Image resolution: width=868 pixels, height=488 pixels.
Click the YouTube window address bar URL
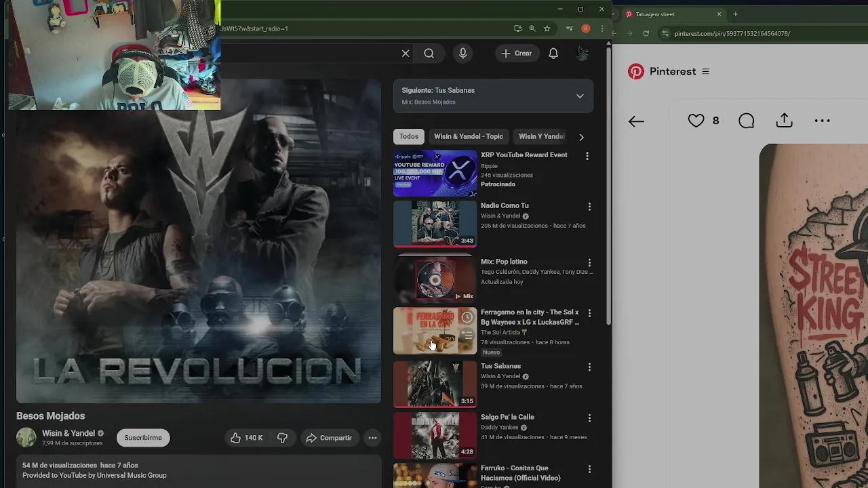click(x=254, y=28)
